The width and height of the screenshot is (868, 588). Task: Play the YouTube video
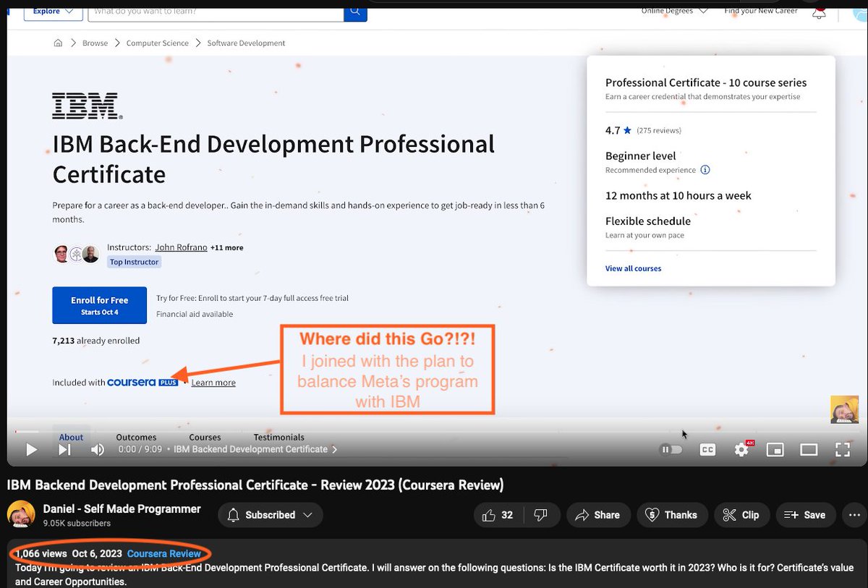tap(31, 450)
